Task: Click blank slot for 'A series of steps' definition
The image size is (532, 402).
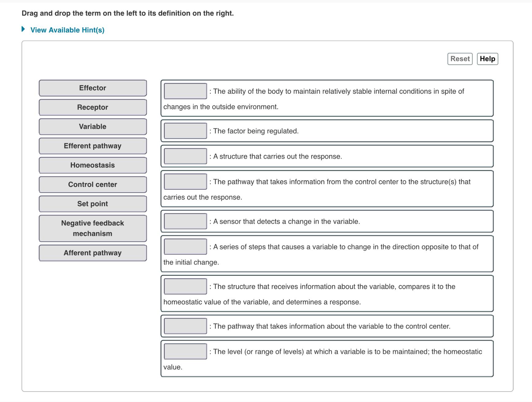Action: pyautogui.click(x=185, y=247)
